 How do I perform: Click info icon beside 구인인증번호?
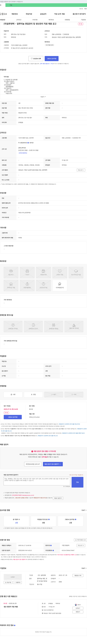pos(53,550)
